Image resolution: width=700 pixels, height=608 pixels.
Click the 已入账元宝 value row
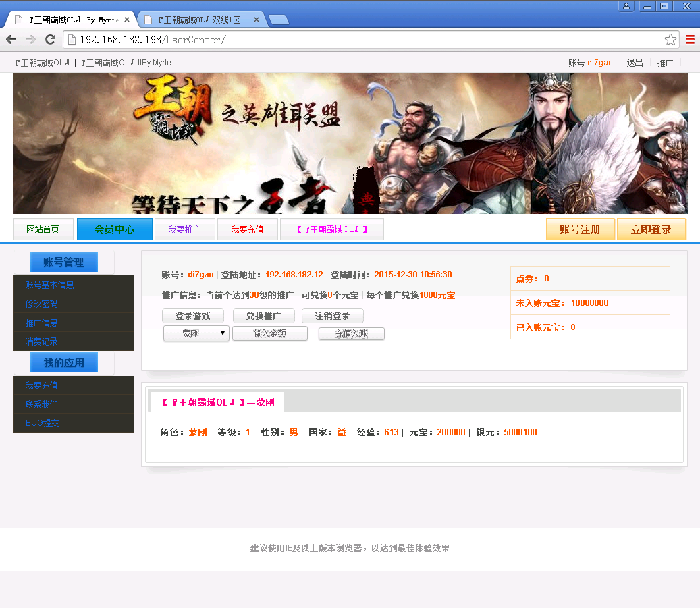tap(590, 327)
